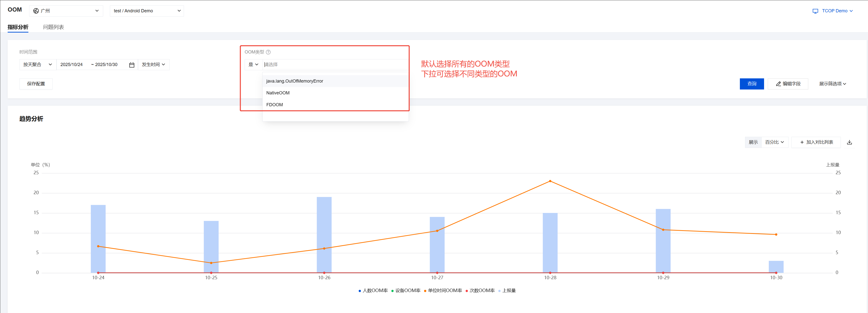Viewport: 868px width, 313px height.
Task: Click the OOM类型 help question-mark icon
Action: tap(268, 52)
